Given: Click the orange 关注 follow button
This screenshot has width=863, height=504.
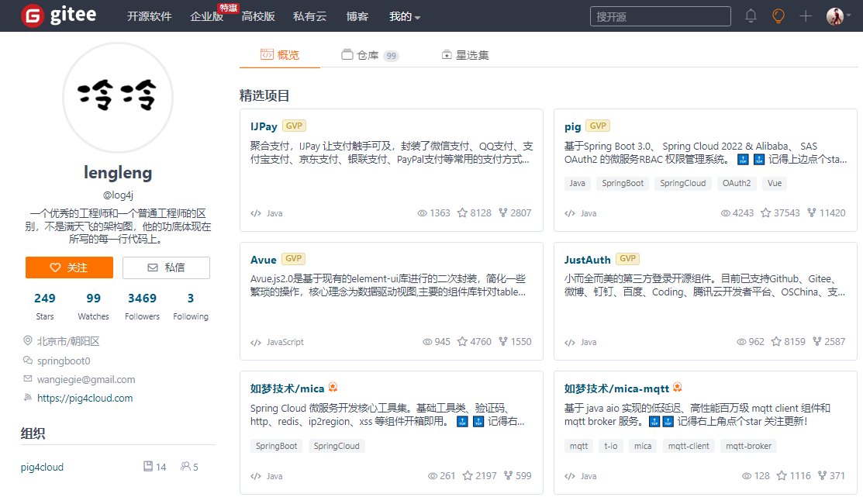Looking at the screenshot, I should click(69, 268).
